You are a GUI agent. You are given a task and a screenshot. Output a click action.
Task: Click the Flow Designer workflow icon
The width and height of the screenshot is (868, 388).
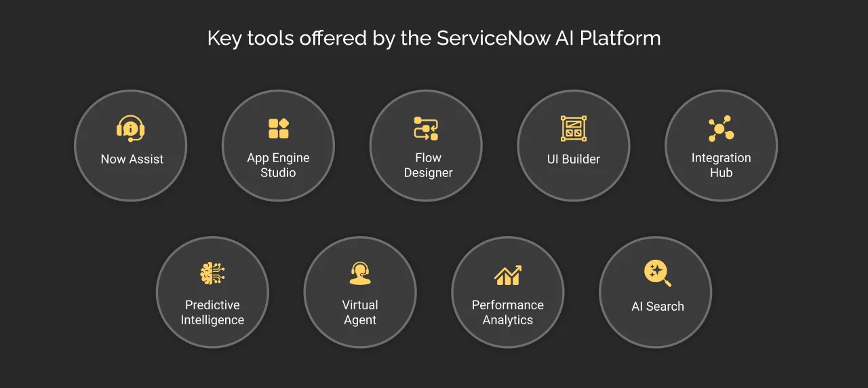[426, 128]
